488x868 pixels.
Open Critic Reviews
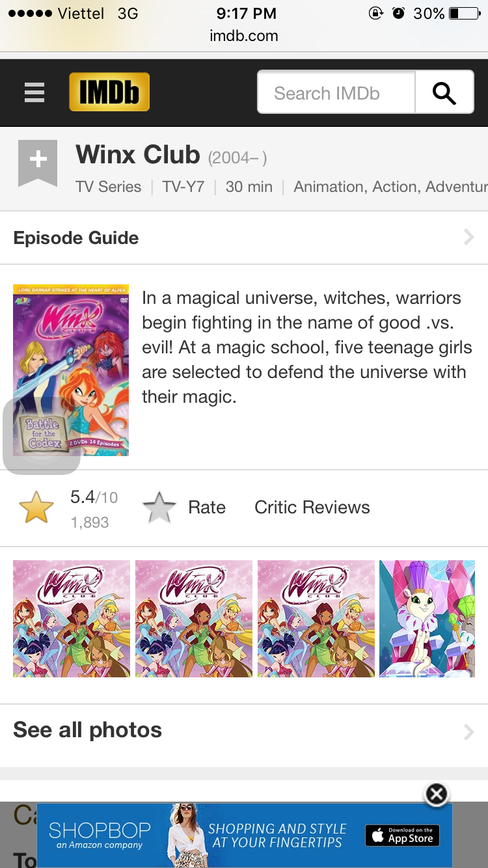point(312,508)
